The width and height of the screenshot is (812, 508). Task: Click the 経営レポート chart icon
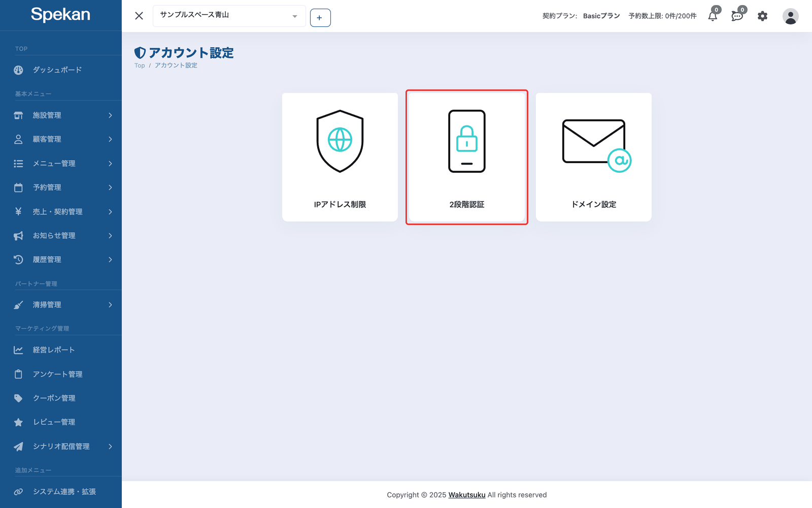(x=18, y=350)
